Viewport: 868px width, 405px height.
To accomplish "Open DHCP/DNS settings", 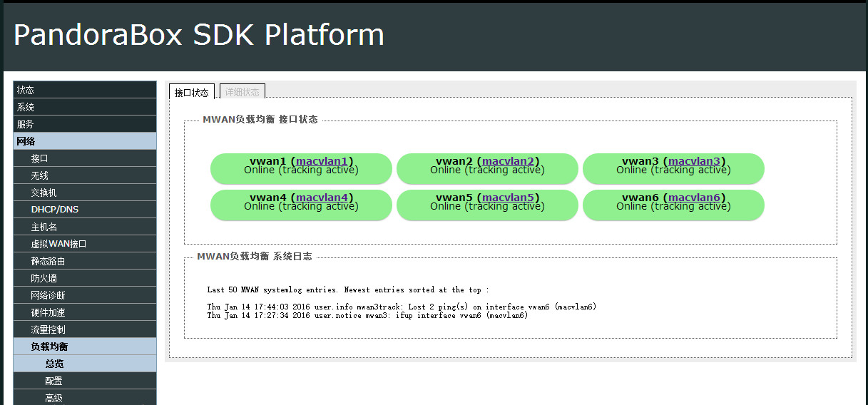I will click(85, 210).
